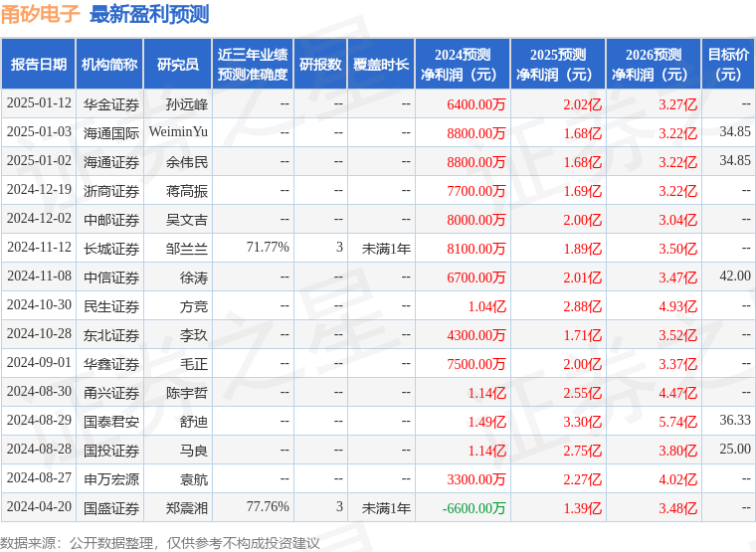756x552 pixels.
Task: Click the 3.27亿 forecast value
Action: click(677, 104)
